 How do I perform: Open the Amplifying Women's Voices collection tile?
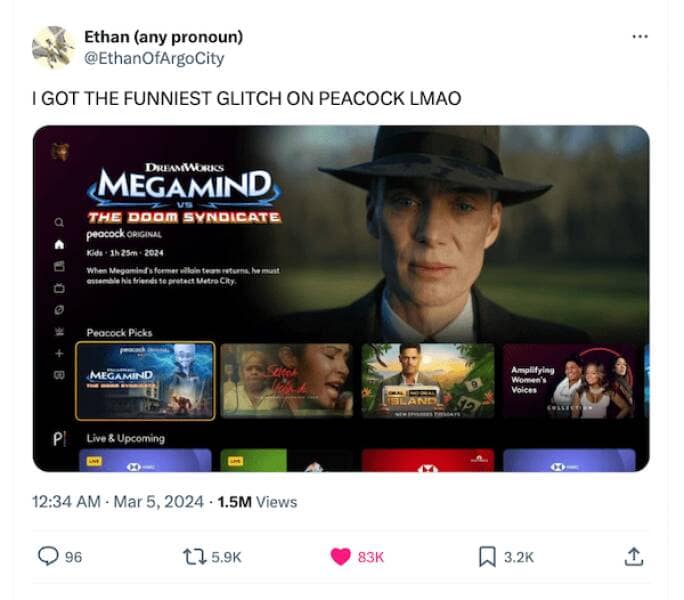(569, 381)
